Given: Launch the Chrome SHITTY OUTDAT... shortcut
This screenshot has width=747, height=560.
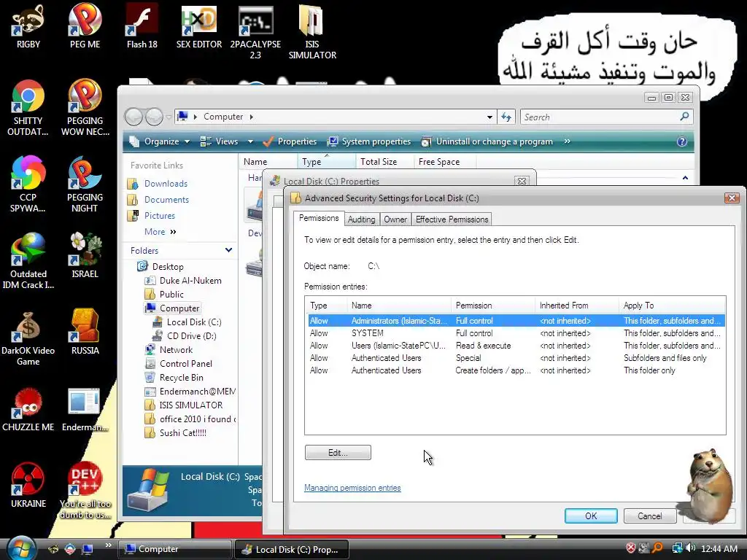Looking at the screenshot, I should (x=28, y=108).
